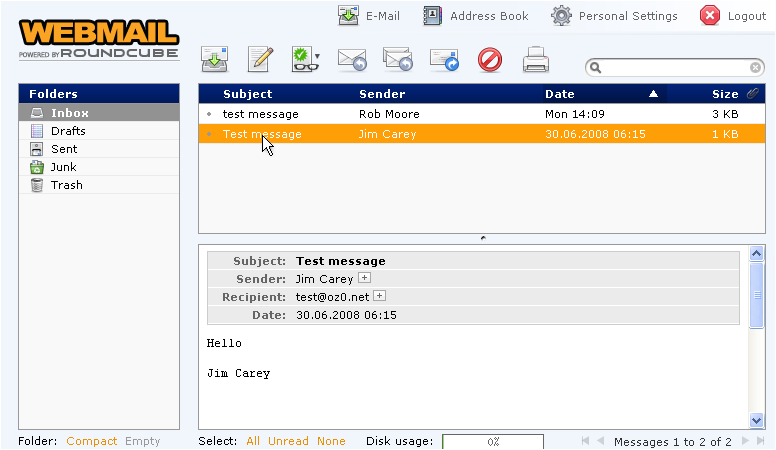Click the Compact folder link
The height and width of the screenshot is (450, 776).
(x=92, y=441)
